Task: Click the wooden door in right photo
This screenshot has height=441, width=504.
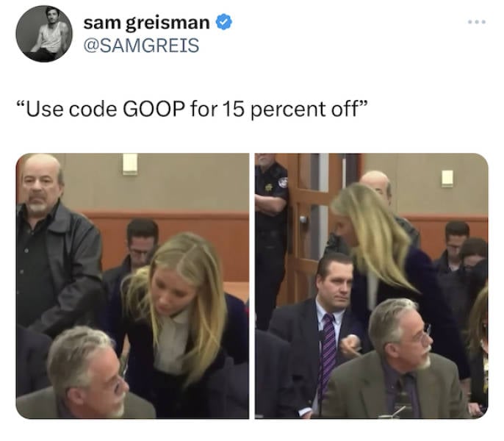Action: pos(310,225)
